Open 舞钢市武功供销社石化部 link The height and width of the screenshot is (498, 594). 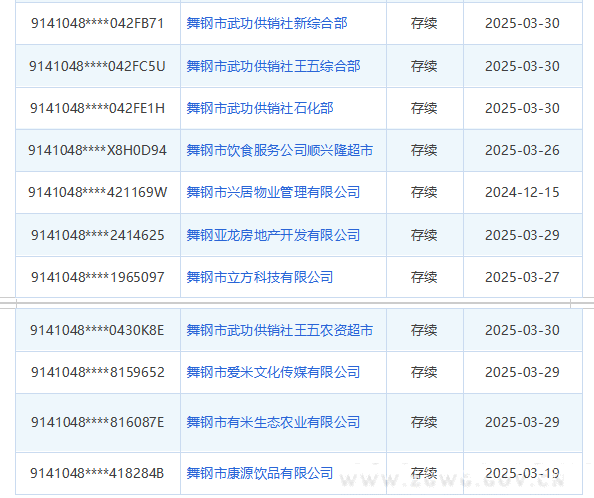point(260,108)
